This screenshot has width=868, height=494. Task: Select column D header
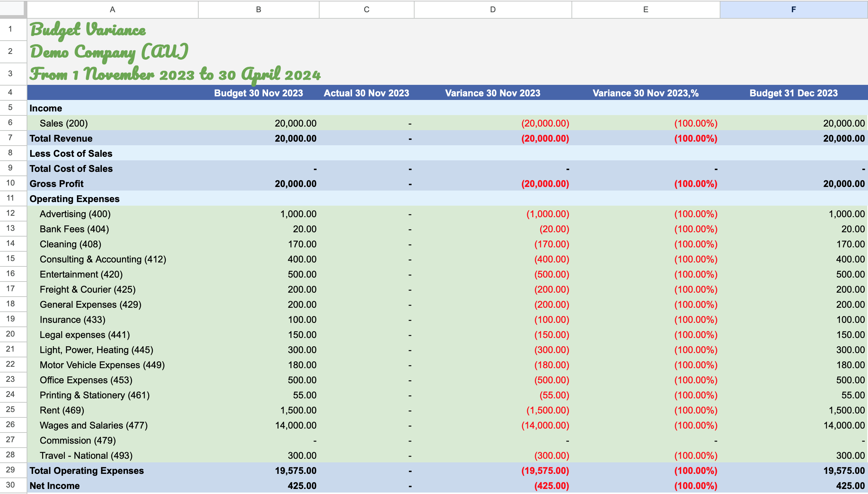click(493, 10)
